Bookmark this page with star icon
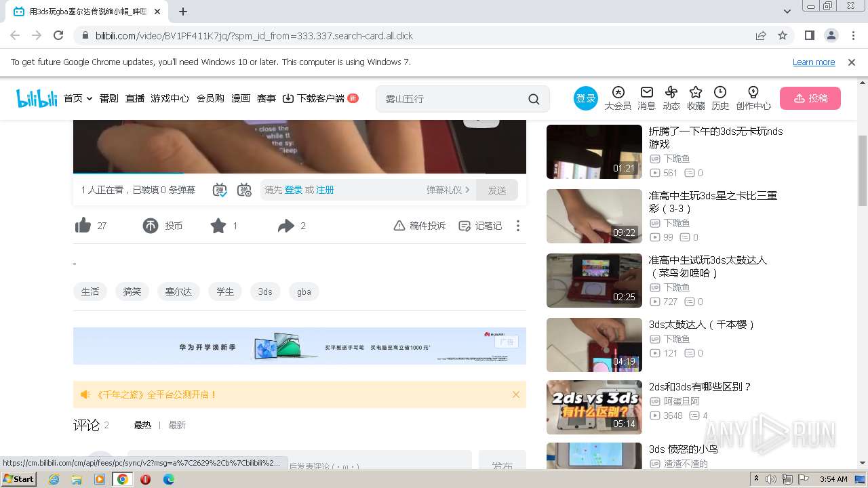Screen dimensions: 868x488 [783, 35]
